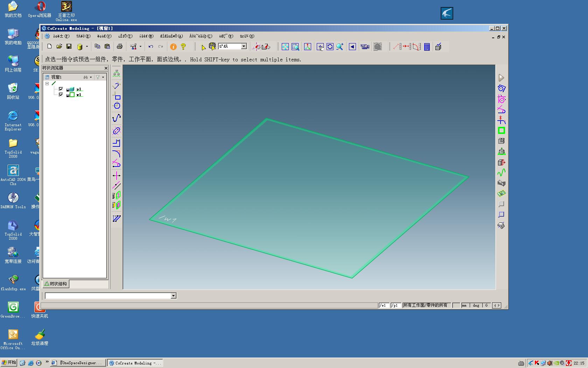Click the camera view icon
Viewport: 588px width, 368px height.
click(365, 47)
